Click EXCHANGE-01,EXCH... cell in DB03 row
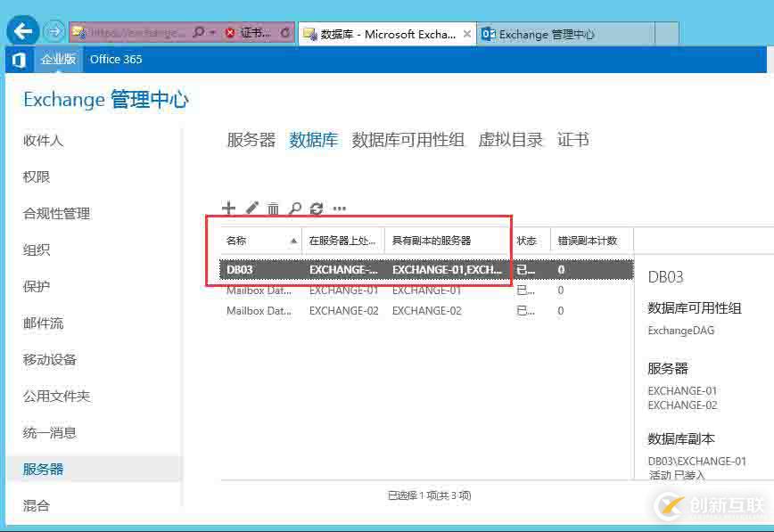The width and height of the screenshot is (774, 532). pyautogui.click(x=447, y=270)
